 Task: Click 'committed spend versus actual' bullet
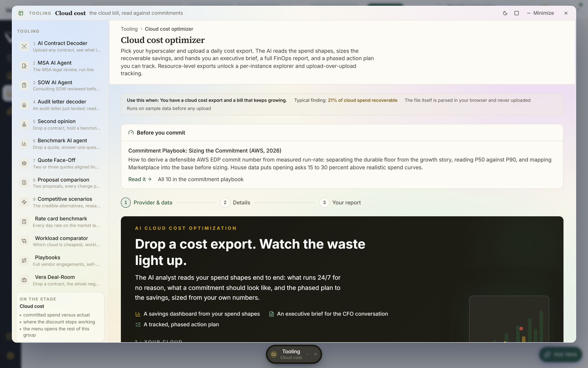point(56,315)
